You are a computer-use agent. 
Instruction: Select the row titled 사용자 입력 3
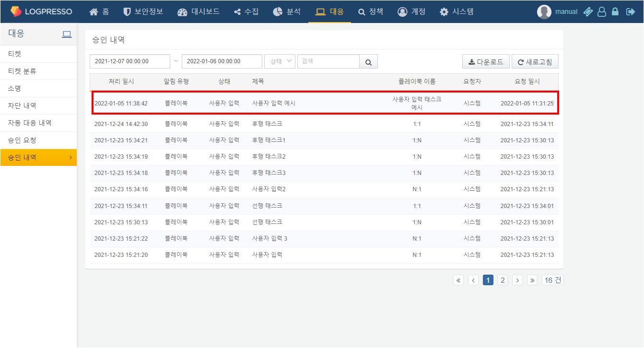click(324, 239)
